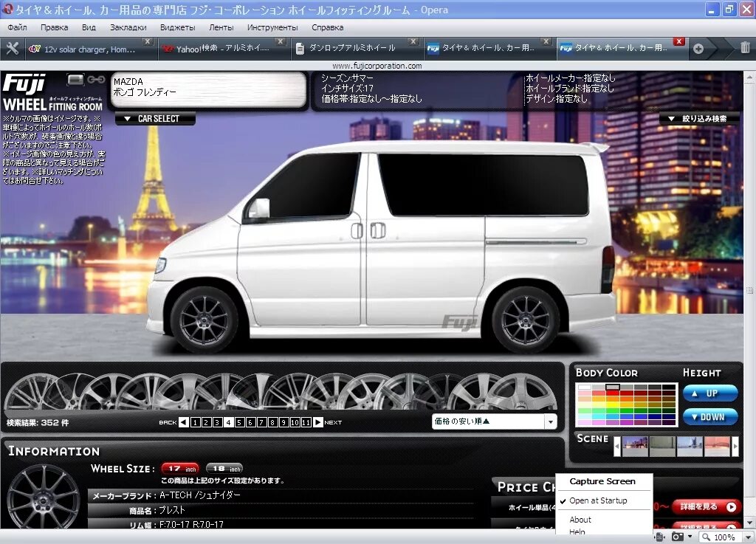Pick the bright red body color swatch
This screenshot has width=756, height=544.
tap(612, 393)
